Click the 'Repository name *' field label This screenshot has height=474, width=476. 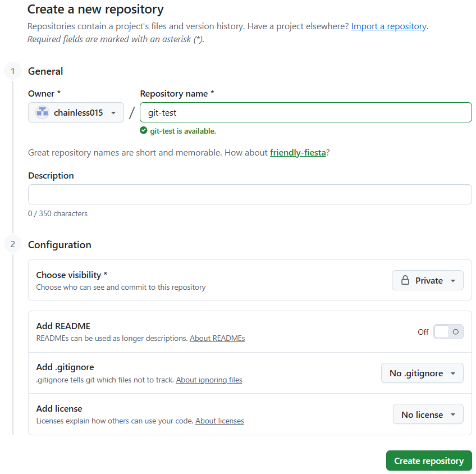pyautogui.click(x=177, y=94)
